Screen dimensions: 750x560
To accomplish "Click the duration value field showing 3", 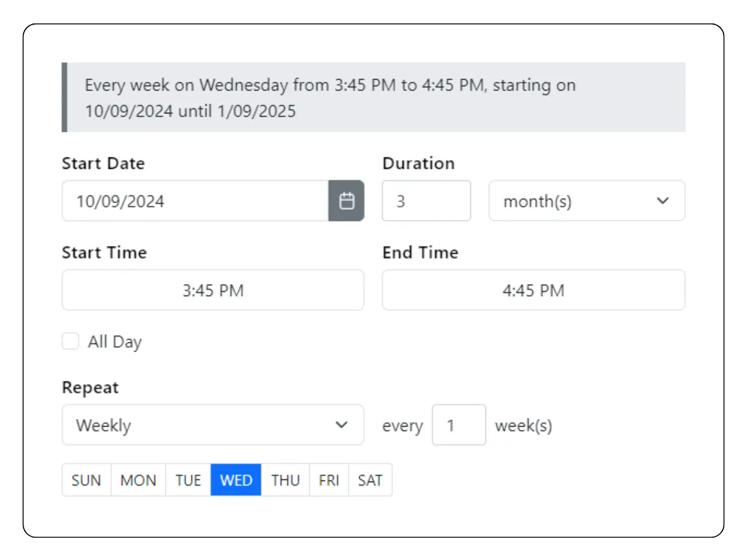I will click(x=426, y=201).
